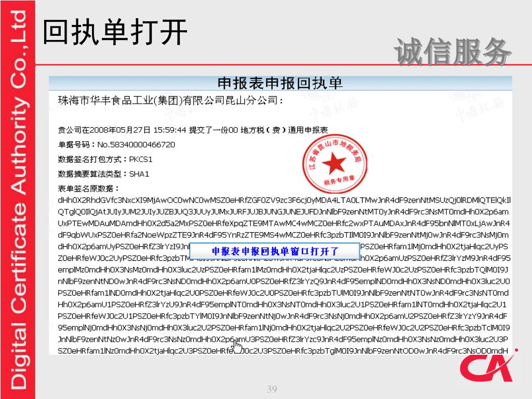The width and height of the screenshot is (532, 399).
Task: Click the 表单签名原数据 label
Action: [88, 188]
